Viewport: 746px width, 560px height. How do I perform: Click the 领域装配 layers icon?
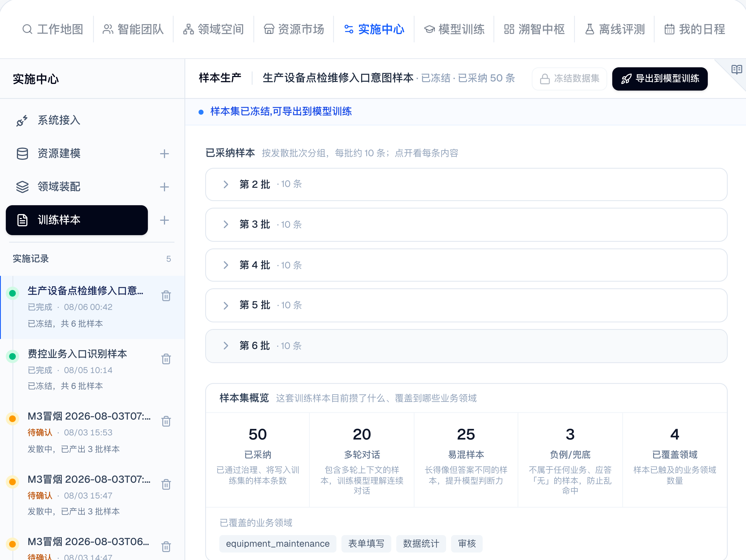(x=22, y=187)
